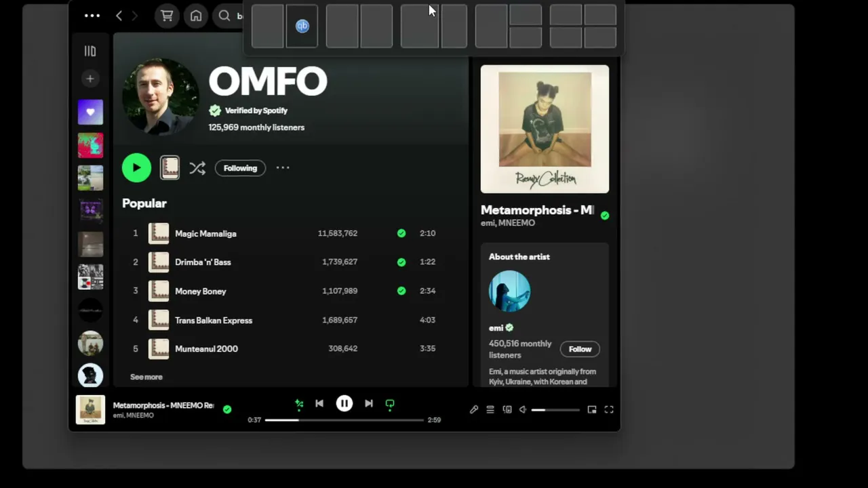The height and width of the screenshot is (488, 868).
Task: Open more options for the OMFO artist
Action: point(283,168)
